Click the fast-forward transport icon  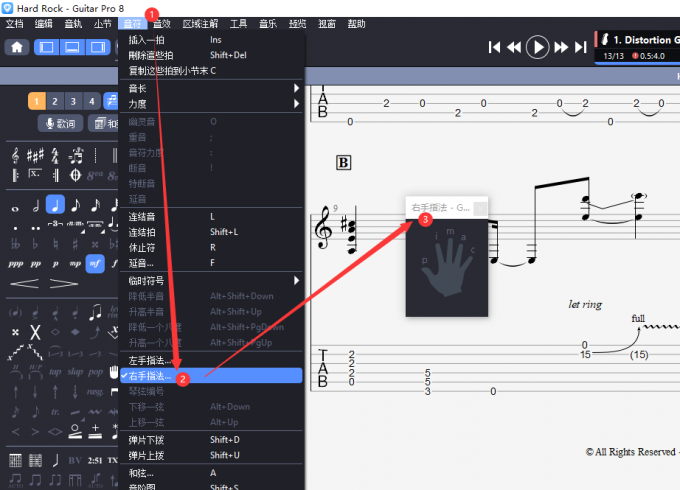561,47
